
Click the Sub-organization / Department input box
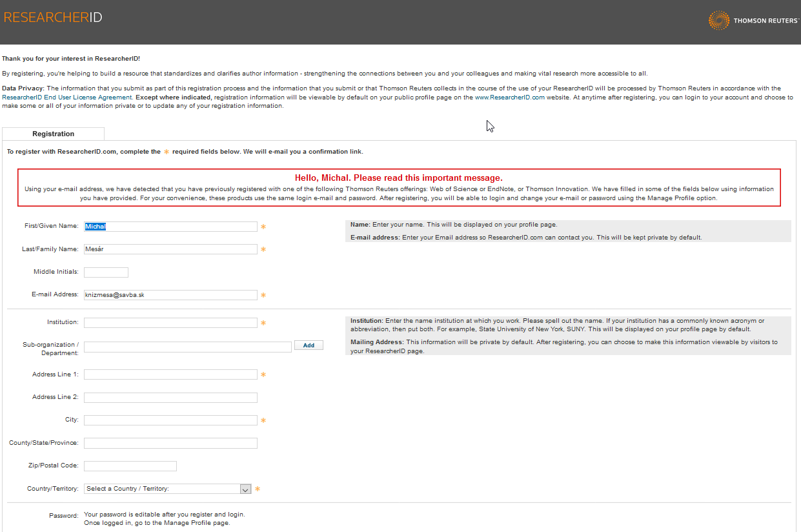[x=188, y=347]
